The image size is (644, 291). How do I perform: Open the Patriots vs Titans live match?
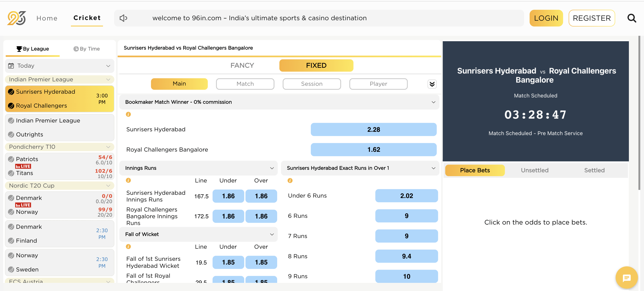click(x=60, y=166)
